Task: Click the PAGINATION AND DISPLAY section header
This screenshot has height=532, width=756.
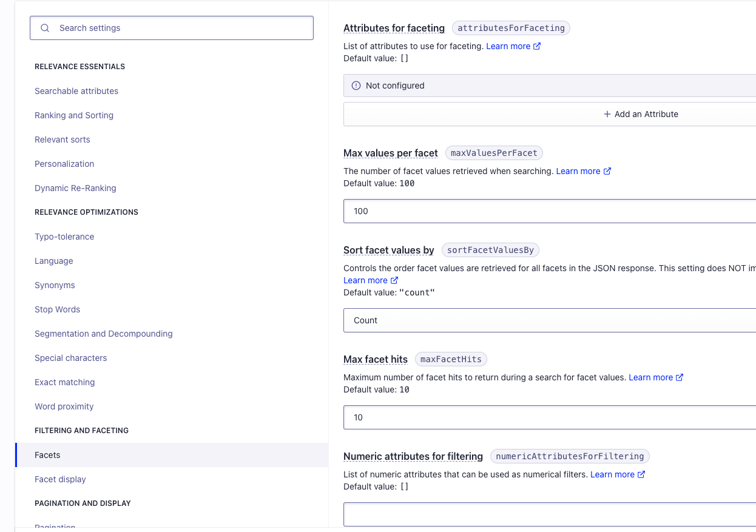Action: click(83, 503)
